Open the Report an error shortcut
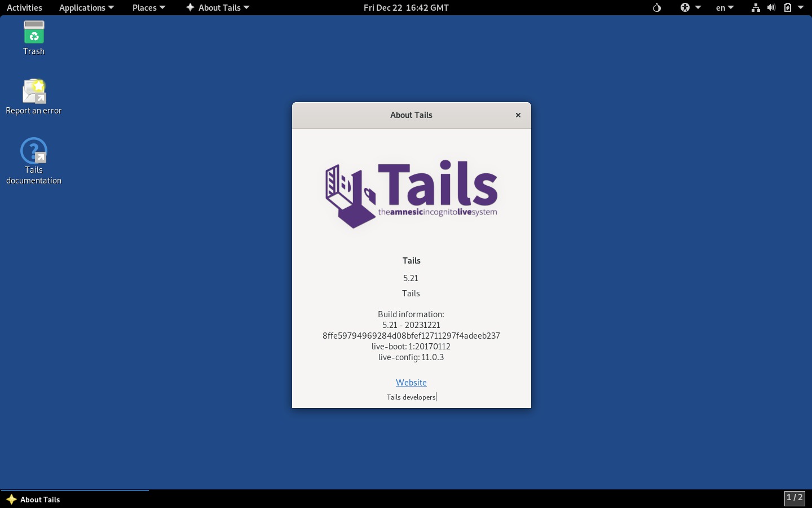The width and height of the screenshot is (812, 508). tap(34, 92)
